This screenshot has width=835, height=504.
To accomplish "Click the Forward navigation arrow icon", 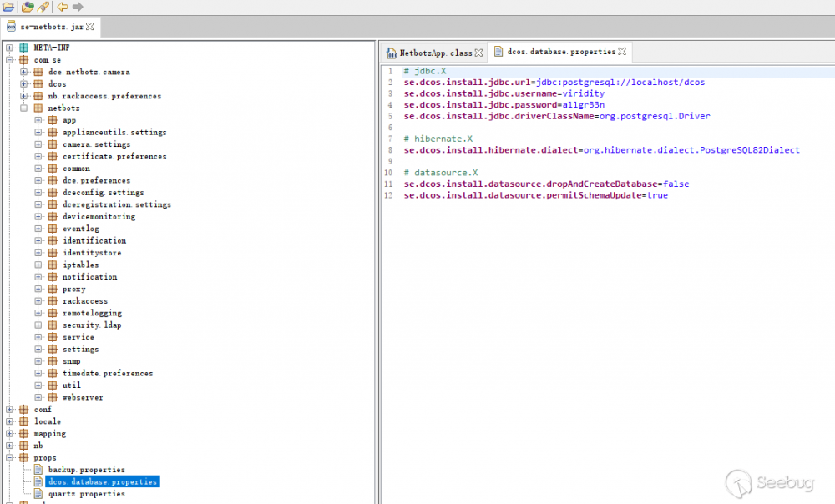I will click(77, 7).
